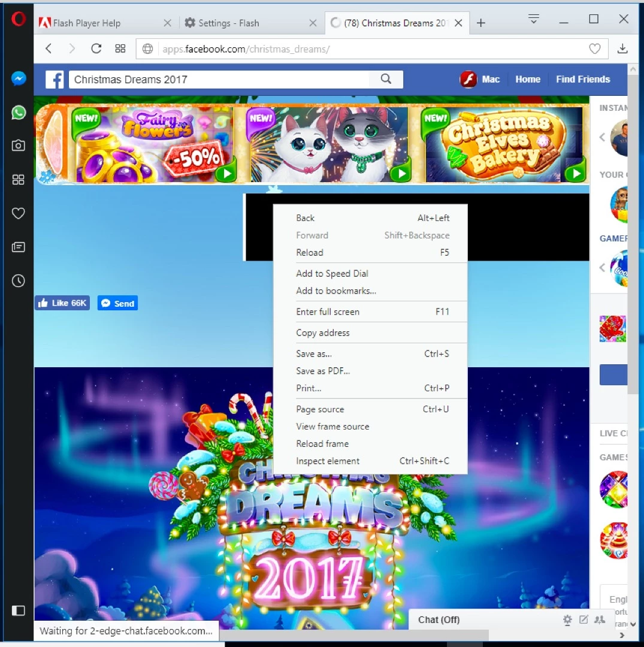Select Back in the context menu
Image resolution: width=644 pixels, height=647 pixels.
pyautogui.click(x=370, y=218)
